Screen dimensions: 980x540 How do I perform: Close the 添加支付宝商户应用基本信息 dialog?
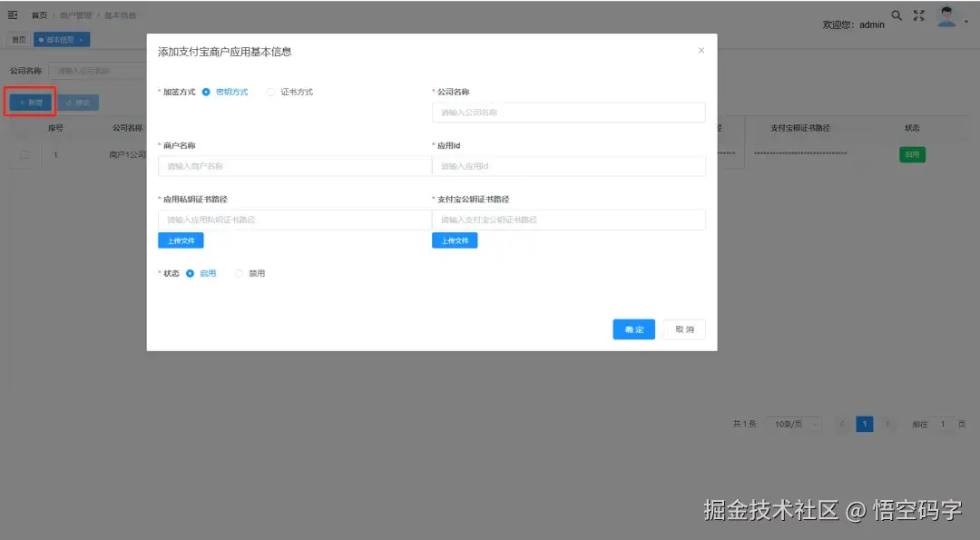tap(701, 50)
